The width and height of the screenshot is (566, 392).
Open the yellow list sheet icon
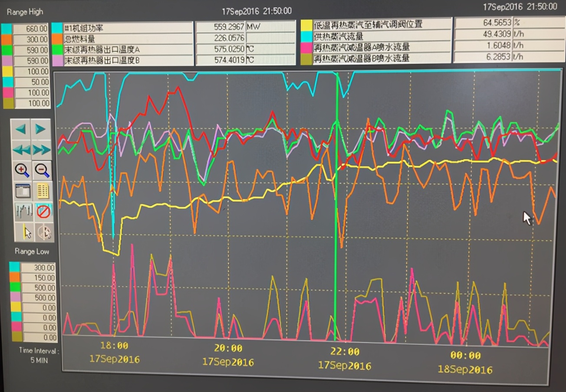point(43,191)
